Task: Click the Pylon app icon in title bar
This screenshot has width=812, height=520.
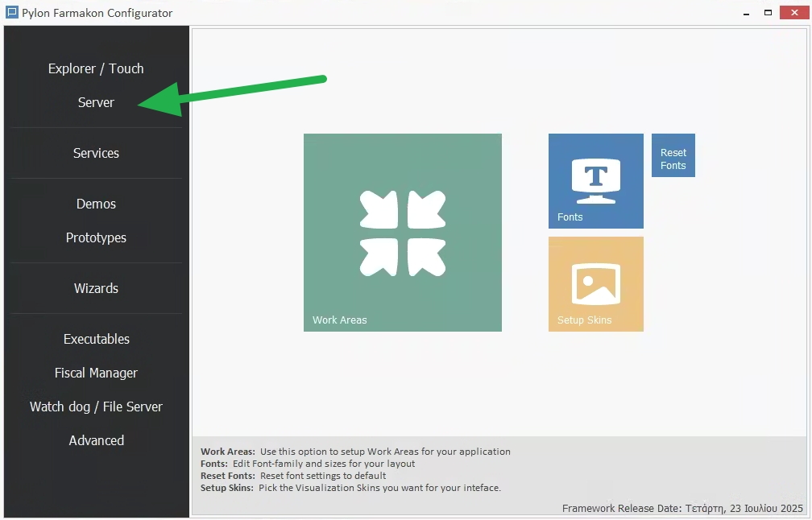Action: (x=11, y=13)
